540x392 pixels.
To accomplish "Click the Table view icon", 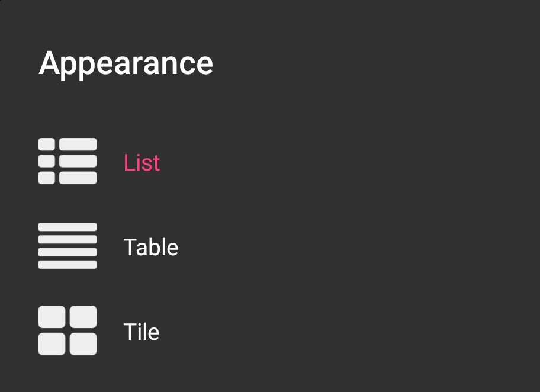I will coord(67,246).
